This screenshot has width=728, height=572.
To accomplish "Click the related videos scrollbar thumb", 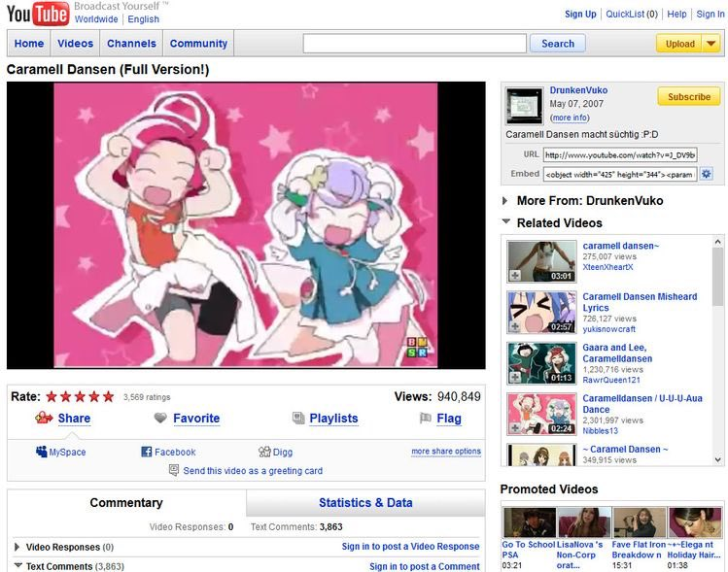I will click(717, 277).
